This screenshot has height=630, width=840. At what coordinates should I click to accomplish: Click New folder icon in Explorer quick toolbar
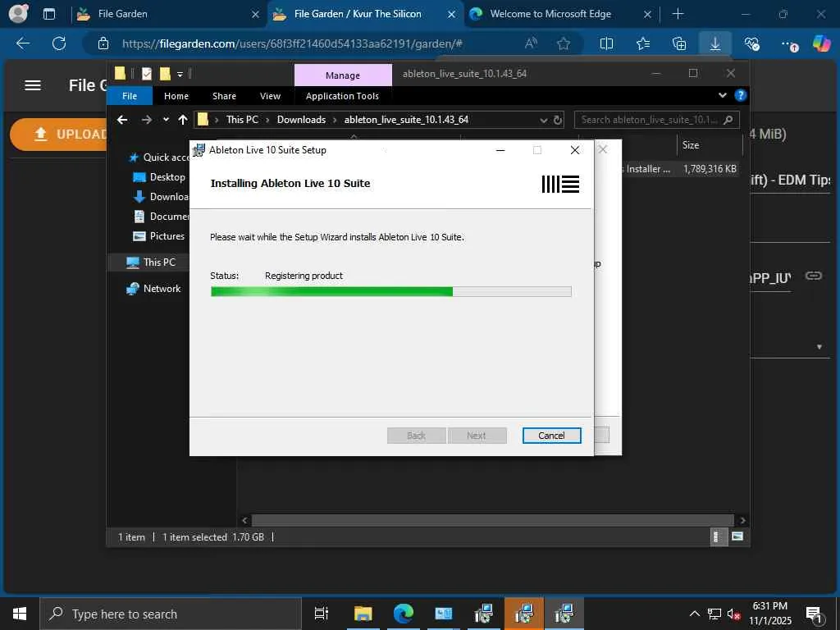(166, 73)
